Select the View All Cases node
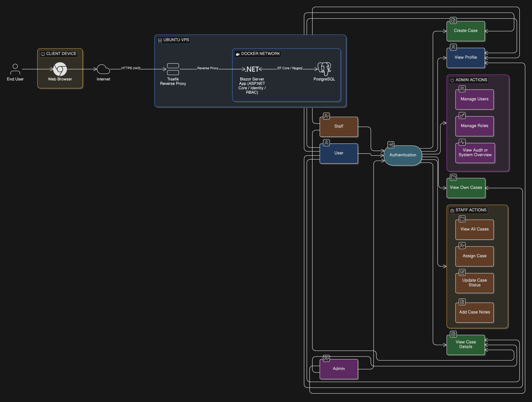 pyautogui.click(x=474, y=230)
